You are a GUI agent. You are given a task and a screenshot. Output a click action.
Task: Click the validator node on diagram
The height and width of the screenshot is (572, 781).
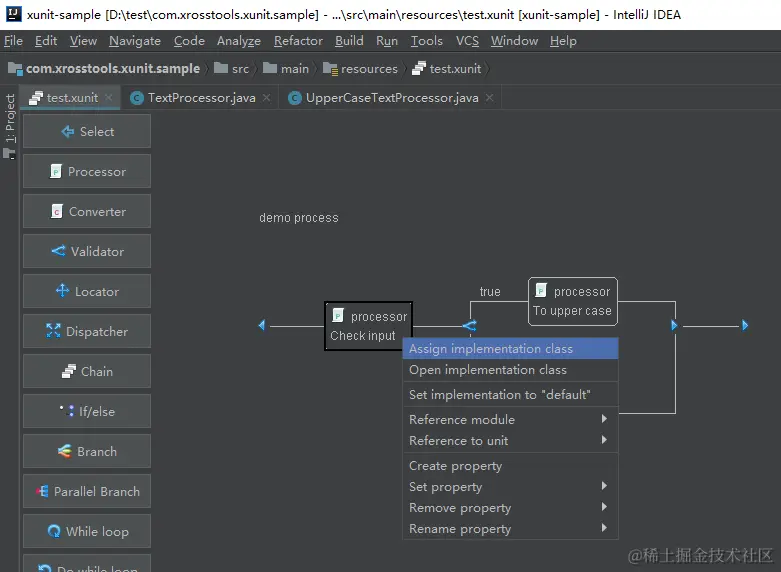[470, 326]
